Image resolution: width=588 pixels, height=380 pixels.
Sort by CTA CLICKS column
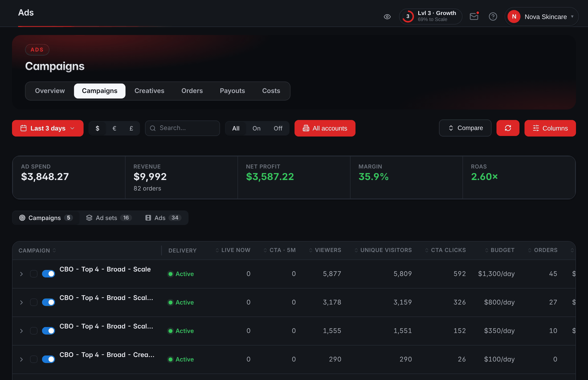[x=445, y=250]
